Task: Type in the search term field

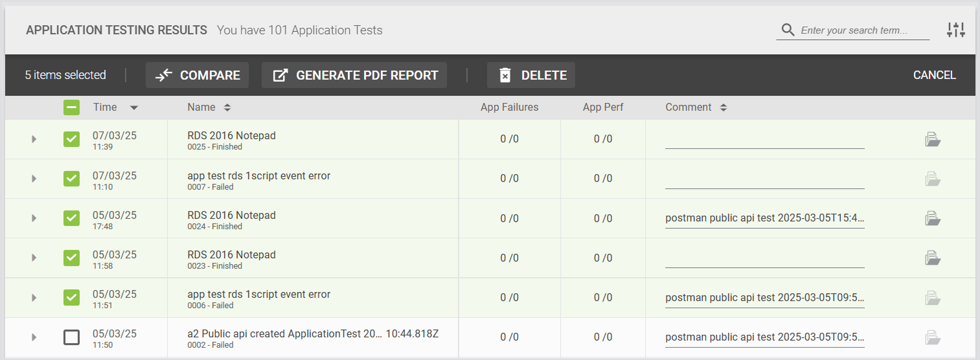Action: point(861,30)
